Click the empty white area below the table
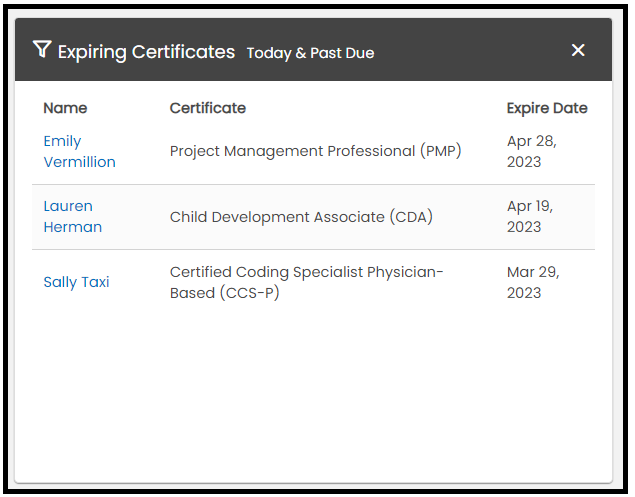 pyautogui.click(x=313, y=400)
